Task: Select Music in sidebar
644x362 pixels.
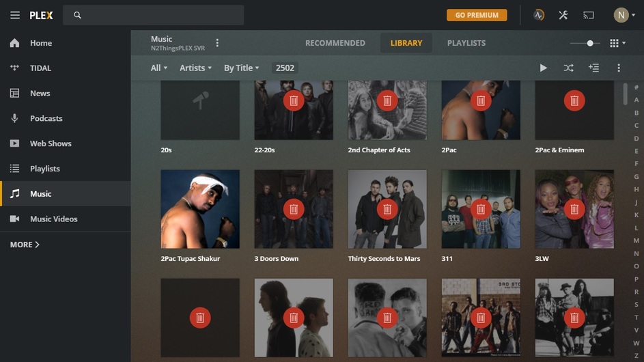Action: click(66, 193)
